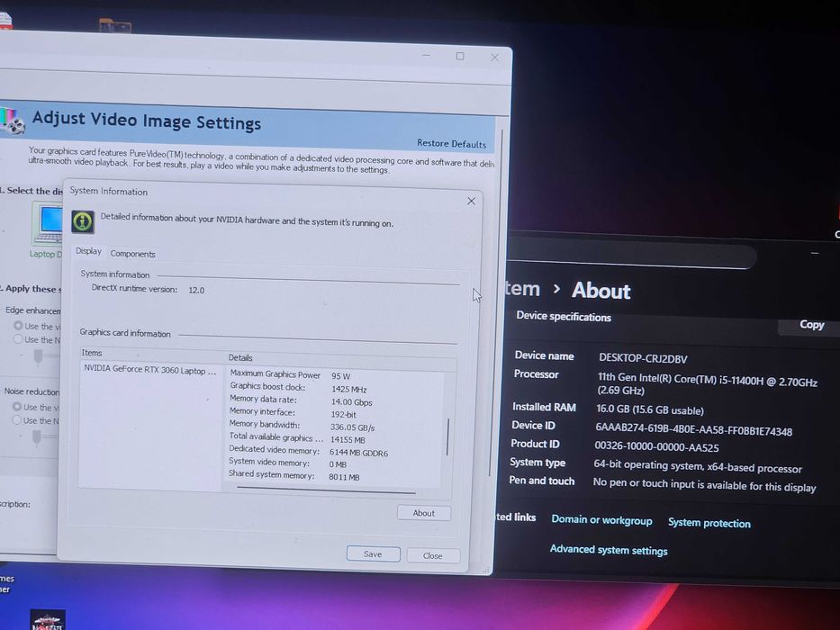The width and height of the screenshot is (840, 630).
Task: Click the 'About' breadcrumb title
Action: [x=601, y=291]
